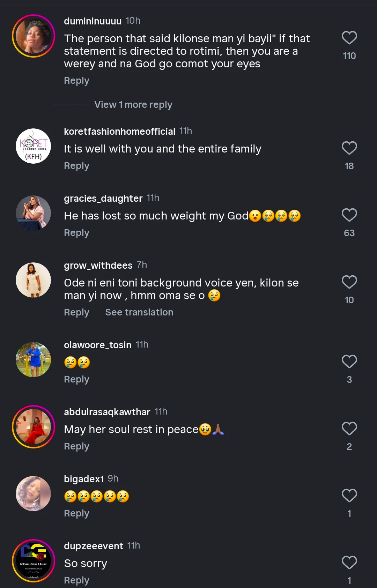The image size is (377, 588).
Task: See translation of grow_withdees comment
Action: (139, 312)
